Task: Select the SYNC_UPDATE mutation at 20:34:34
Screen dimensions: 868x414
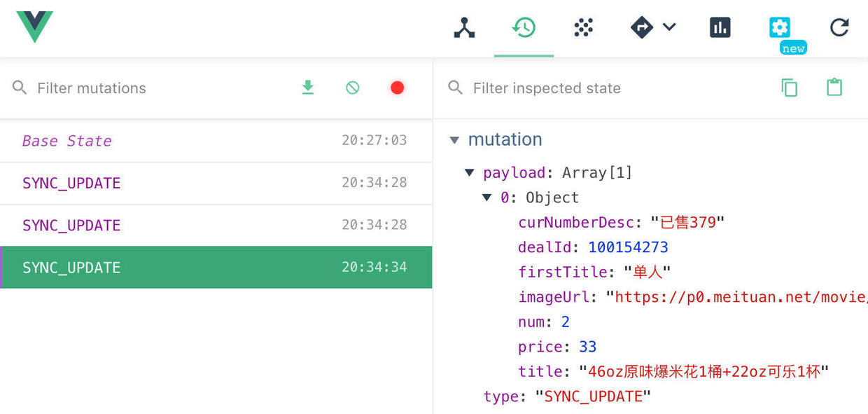Action: tap(216, 267)
